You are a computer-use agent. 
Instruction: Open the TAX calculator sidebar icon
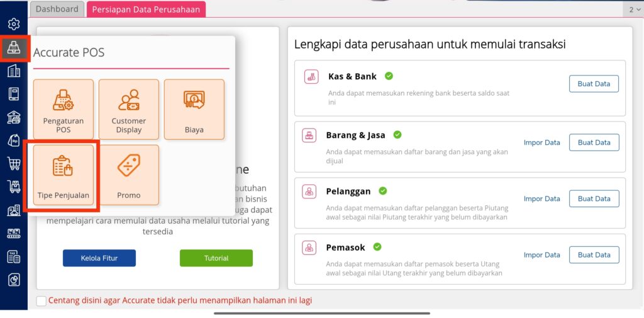(14, 257)
